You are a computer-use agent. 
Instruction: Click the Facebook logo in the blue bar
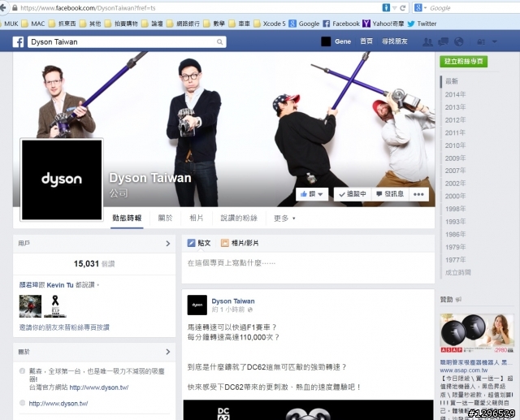[x=18, y=41]
